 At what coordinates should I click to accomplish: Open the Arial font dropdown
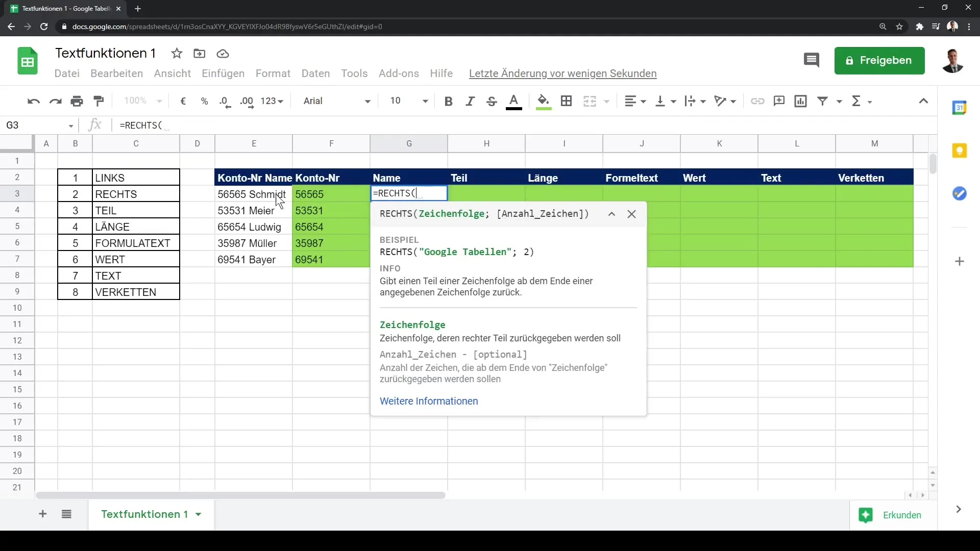tap(337, 101)
